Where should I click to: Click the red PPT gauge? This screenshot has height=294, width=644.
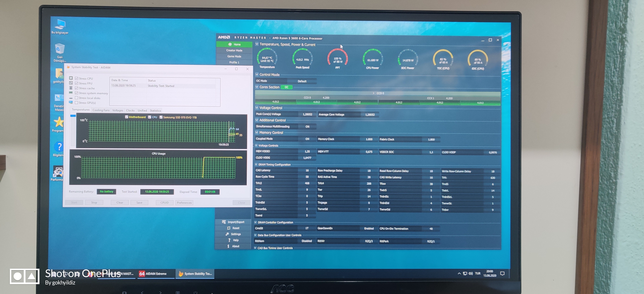(337, 59)
